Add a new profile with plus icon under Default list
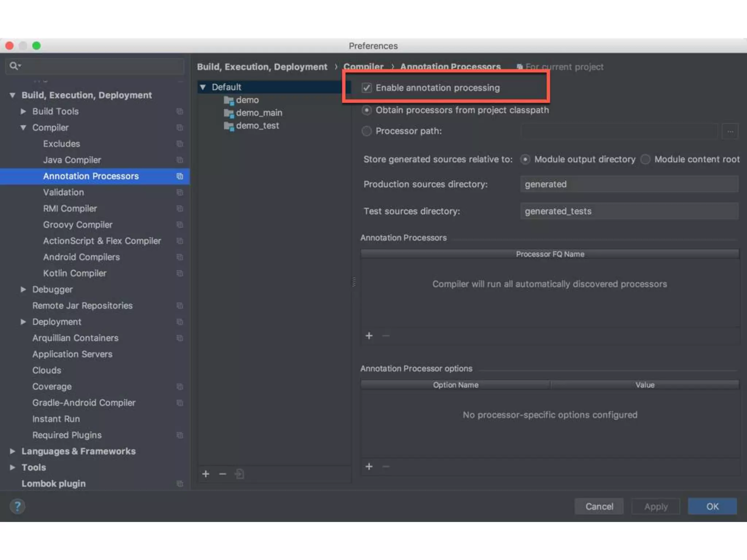747x560 pixels. [x=206, y=474]
